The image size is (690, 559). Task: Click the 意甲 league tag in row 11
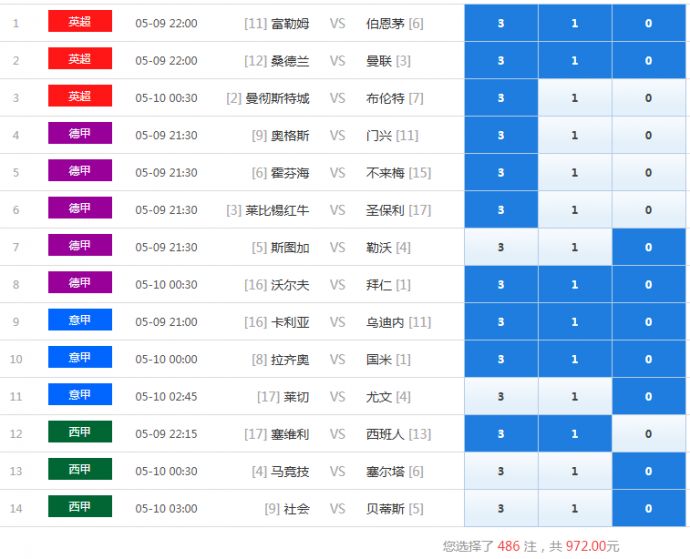point(80,394)
